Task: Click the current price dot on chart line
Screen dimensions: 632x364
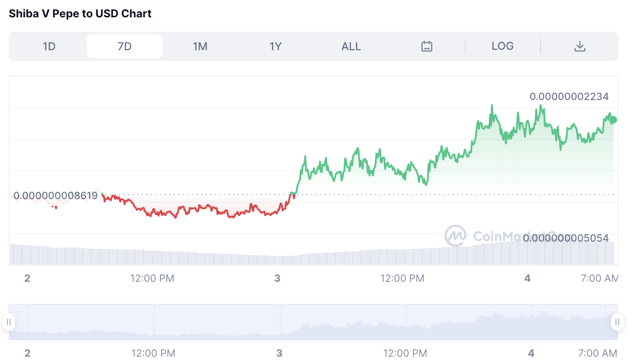Action: click(614, 120)
